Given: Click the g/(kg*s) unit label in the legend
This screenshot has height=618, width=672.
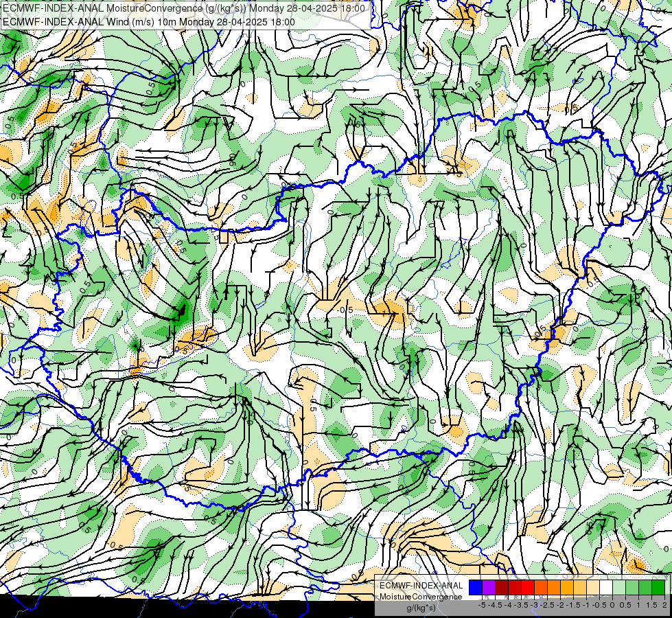Looking at the screenshot, I should (421, 608).
